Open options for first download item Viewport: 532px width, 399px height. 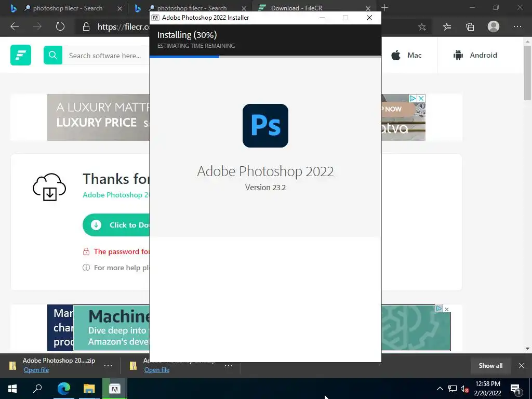click(108, 366)
